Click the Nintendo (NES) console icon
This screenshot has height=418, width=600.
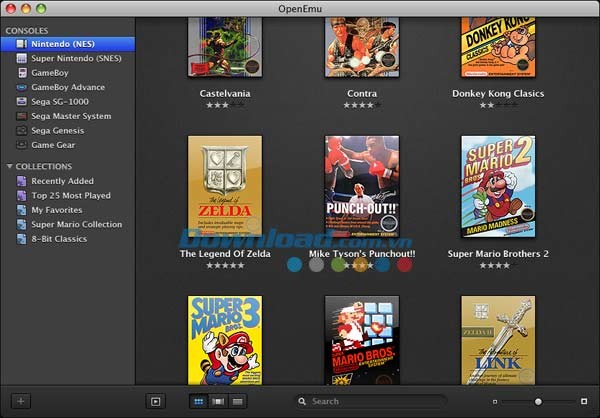[21, 44]
